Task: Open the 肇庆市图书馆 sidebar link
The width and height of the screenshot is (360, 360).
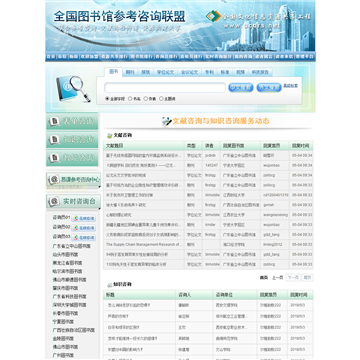Action: click(x=65, y=288)
